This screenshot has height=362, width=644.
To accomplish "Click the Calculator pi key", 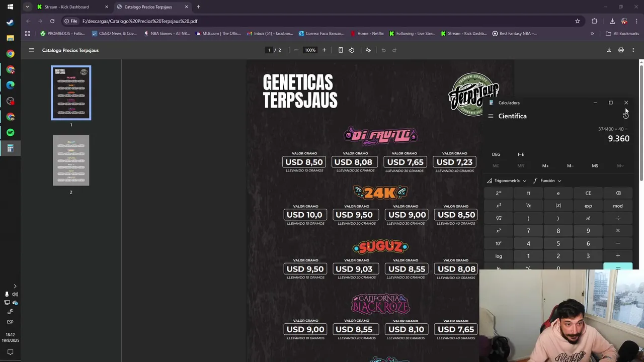I will point(528,193).
